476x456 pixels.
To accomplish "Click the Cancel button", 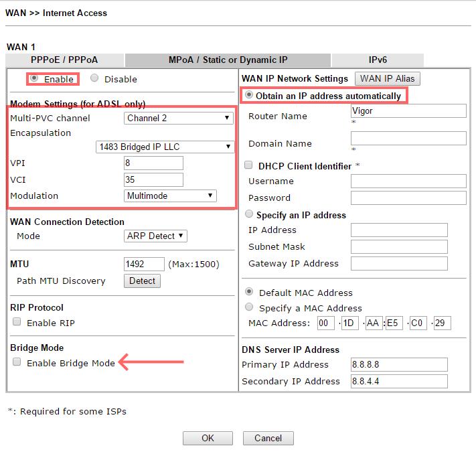I will coord(268,438).
